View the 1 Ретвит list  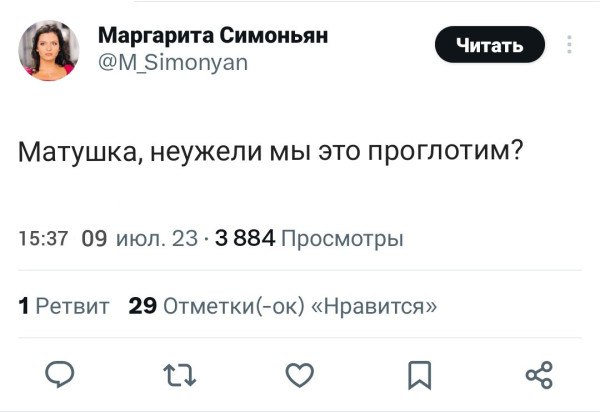[66, 305]
